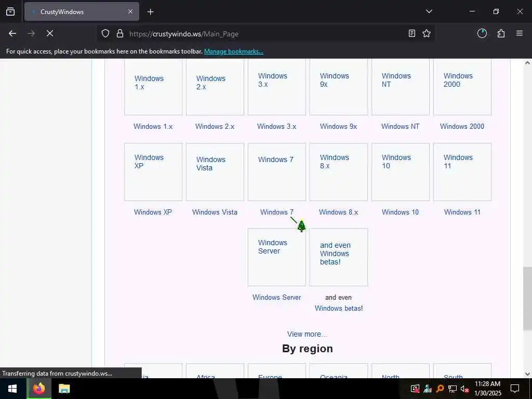The width and height of the screenshot is (532, 399).
Task: Open the network tray icon
Action: click(x=452, y=389)
